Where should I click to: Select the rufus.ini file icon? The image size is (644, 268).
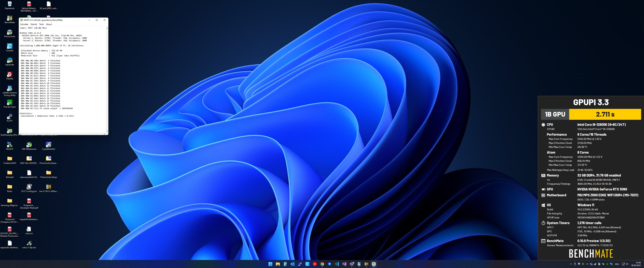click(x=29, y=230)
